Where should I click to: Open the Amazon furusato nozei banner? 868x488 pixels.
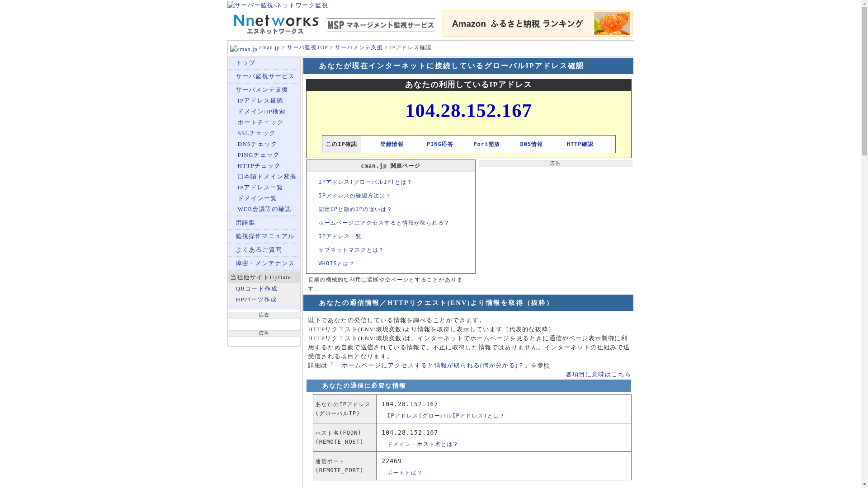pyautogui.click(x=537, y=23)
